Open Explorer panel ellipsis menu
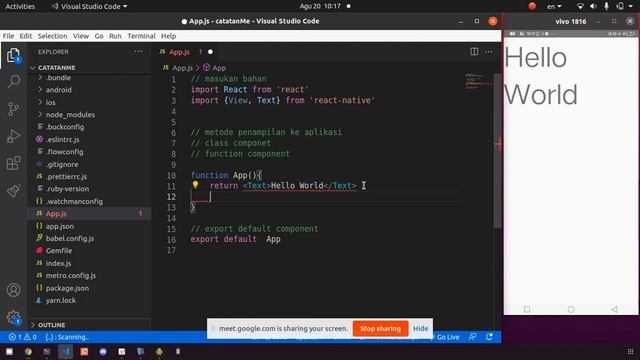640x360 pixels. click(x=138, y=52)
